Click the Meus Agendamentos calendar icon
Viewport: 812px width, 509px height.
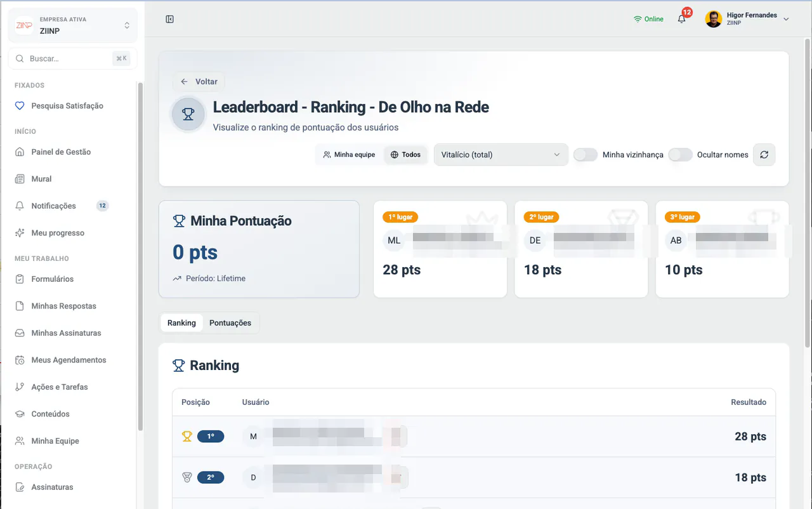click(x=20, y=360)
